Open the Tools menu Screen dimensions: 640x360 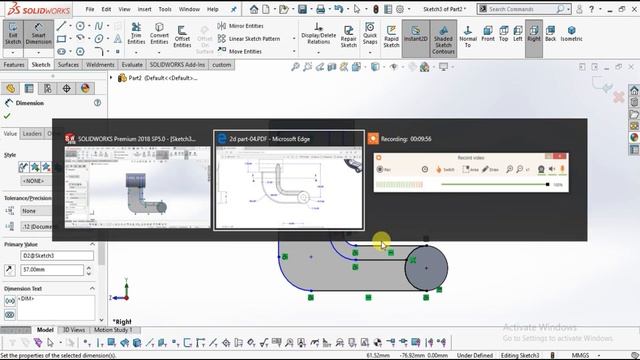pyautogui.click(x=165, y=9)
